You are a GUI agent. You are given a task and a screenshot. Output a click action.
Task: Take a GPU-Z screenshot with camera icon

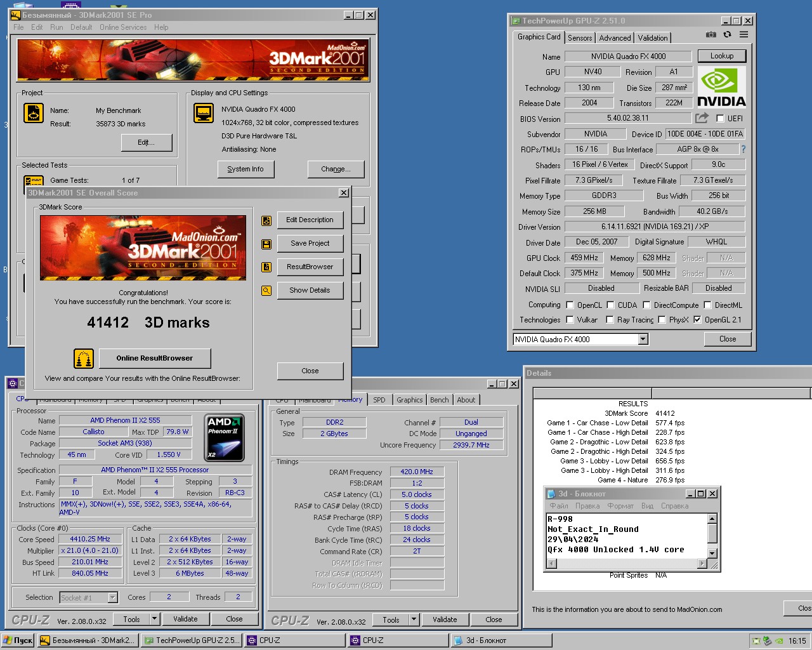pos(711,34)
